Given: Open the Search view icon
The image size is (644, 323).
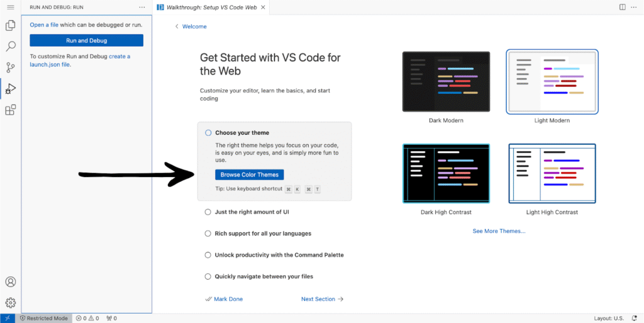Looking at the screenshot, I should click(11, 47).
